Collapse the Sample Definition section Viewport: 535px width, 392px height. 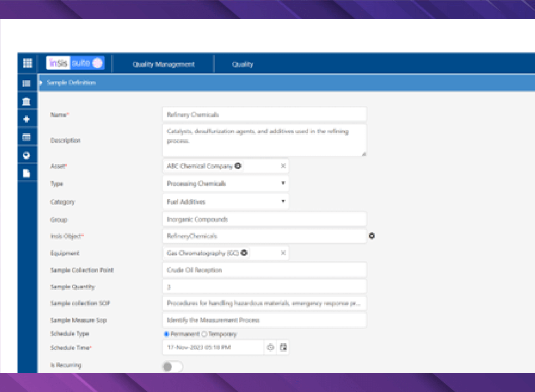41,83
